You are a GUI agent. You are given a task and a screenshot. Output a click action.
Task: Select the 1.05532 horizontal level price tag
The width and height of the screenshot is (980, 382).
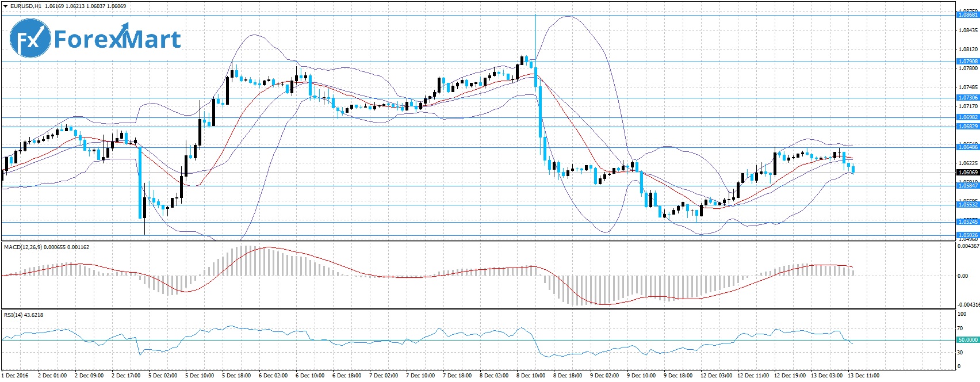967,205
